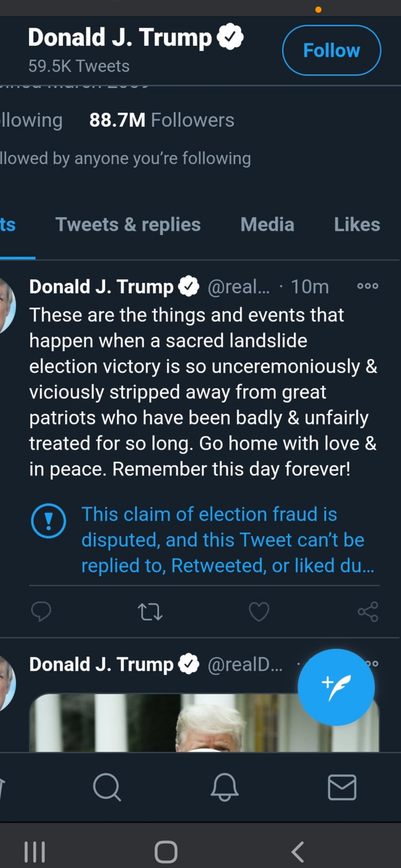Switch to Tweets & replies tab
The image size is (401, 868).
point(128,225)
